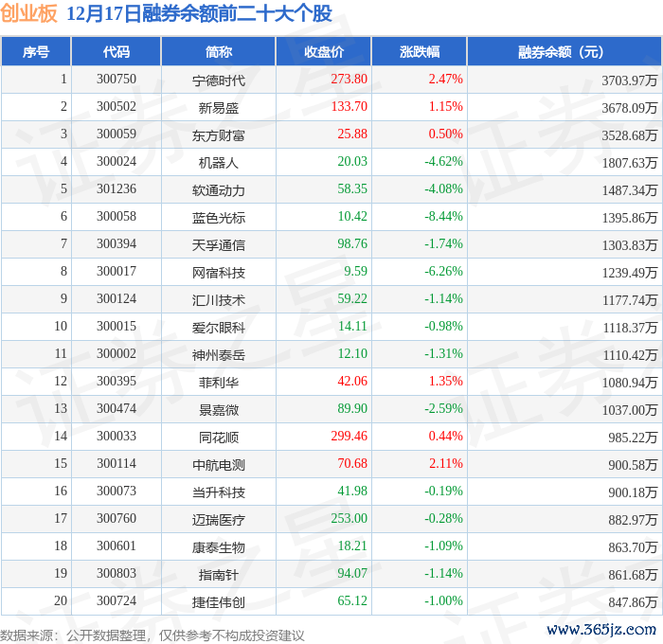Click closing price 253.00
Image resolution: width=663 pixels, height=644 pixels.
349,519
